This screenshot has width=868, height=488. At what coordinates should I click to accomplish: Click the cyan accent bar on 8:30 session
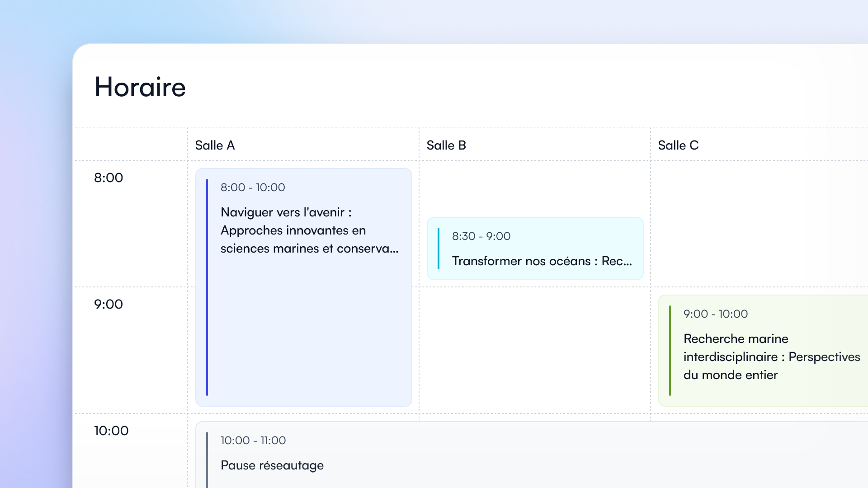pos(439,249)
